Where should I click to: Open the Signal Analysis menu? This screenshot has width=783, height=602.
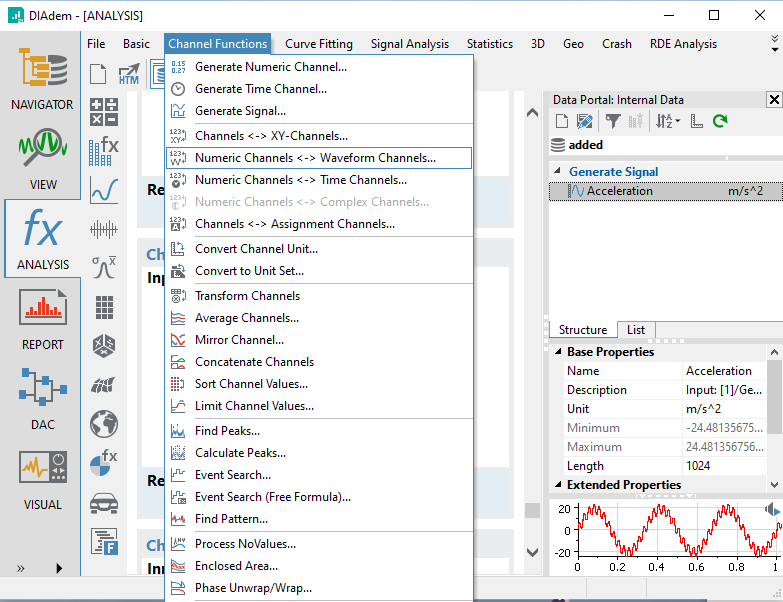(410, 44)
